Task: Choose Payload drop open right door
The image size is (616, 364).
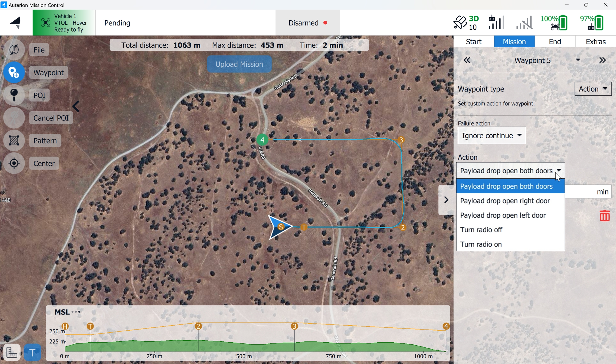Action: pyautogui.click(x=505, y=201)
